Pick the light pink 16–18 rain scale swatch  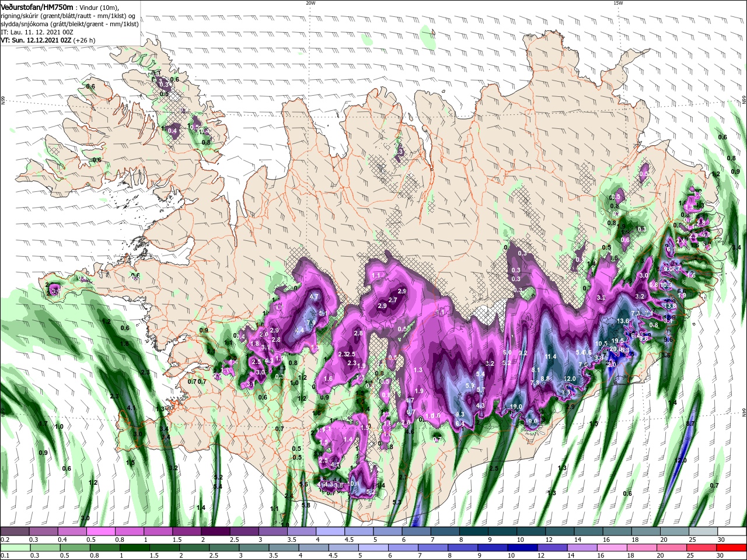pyautogui.click(x=612, y=548)
